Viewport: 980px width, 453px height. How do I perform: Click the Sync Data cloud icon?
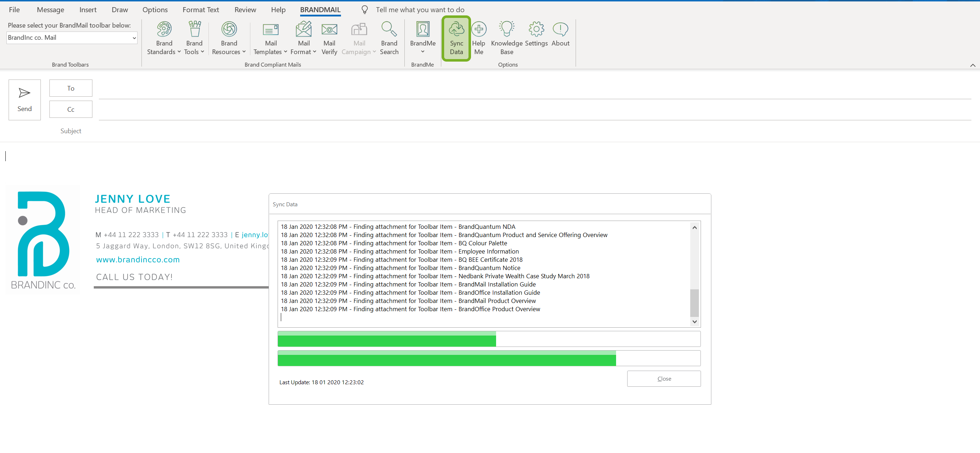click(456, 29)
